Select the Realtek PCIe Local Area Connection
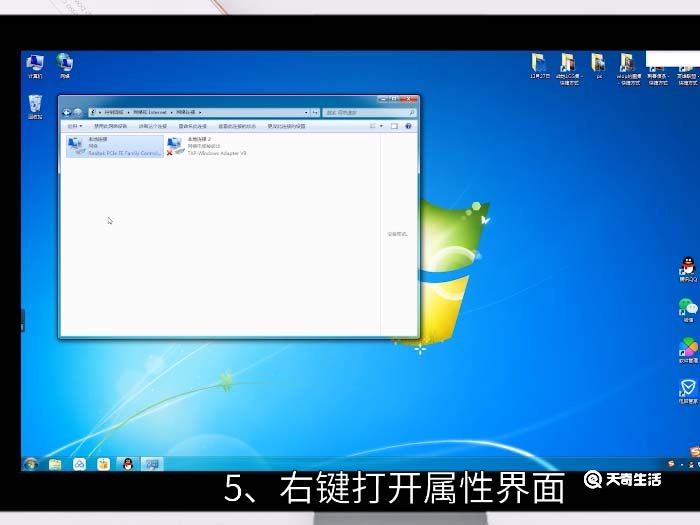The width and height of the screenshot is (700, 525). click(115, 146)
